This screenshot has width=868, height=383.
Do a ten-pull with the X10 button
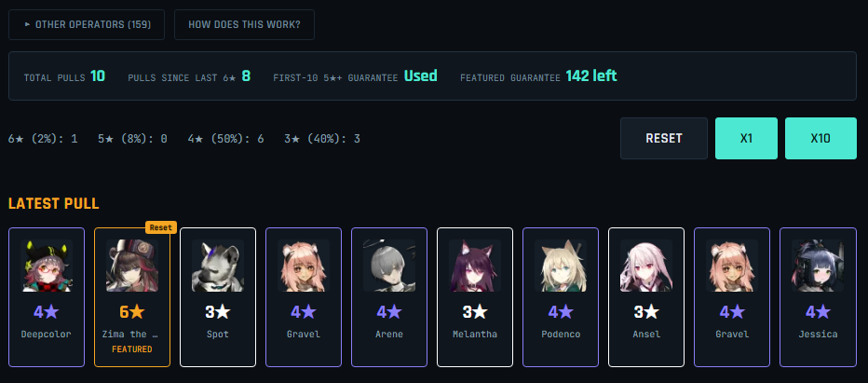pyautogui.click(x=821, y=138)
